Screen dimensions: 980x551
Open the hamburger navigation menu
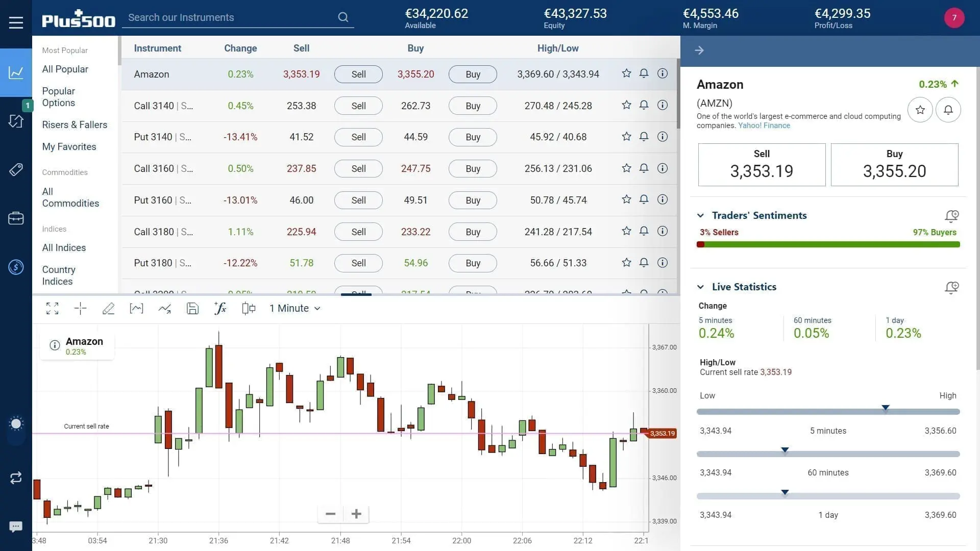point(16,22)
